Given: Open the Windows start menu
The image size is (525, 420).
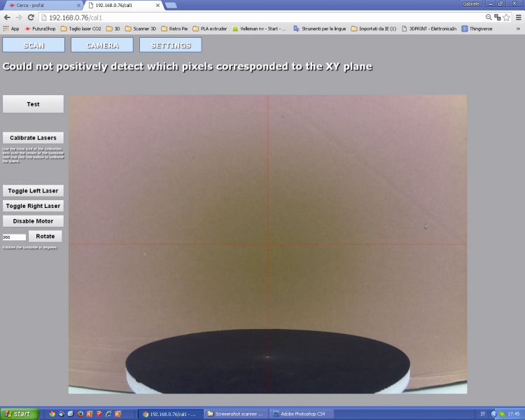Looking at the screenshot, I should pyautogui.click(x=20, y=414).
